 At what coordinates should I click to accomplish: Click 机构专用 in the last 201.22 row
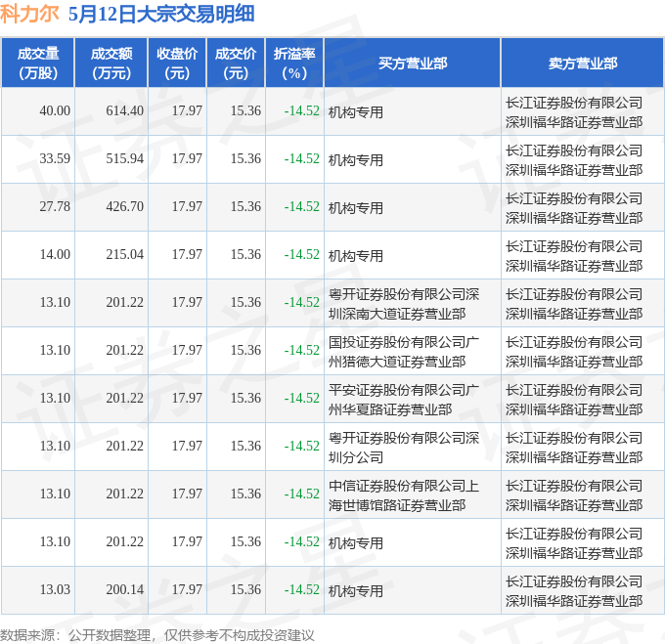point(356,543)
